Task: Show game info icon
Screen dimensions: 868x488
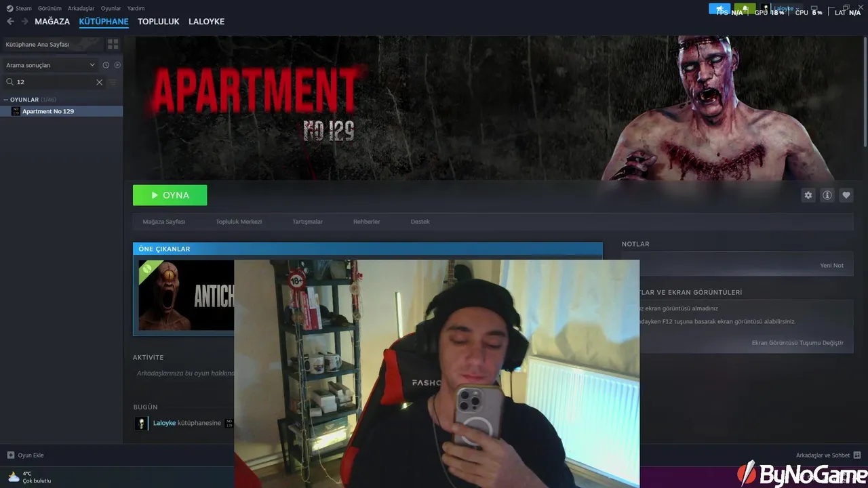Action: click(x=827, y=195)
